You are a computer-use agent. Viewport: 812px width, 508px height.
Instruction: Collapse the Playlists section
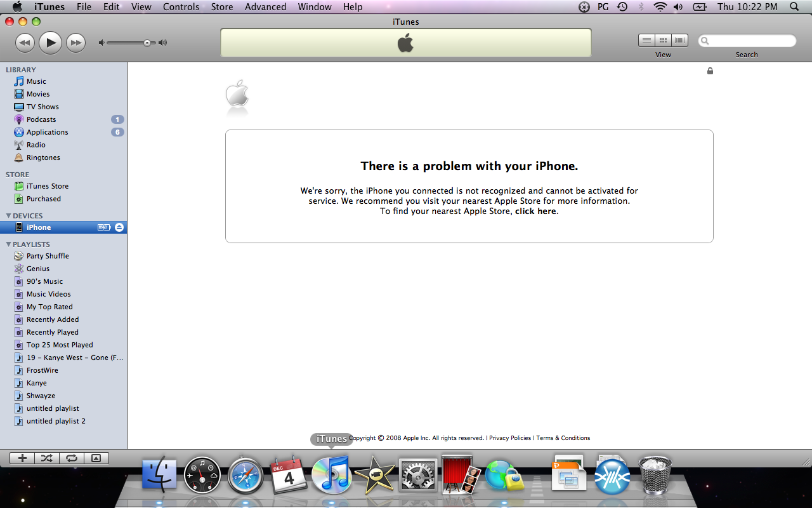click(x=8, y=244)
